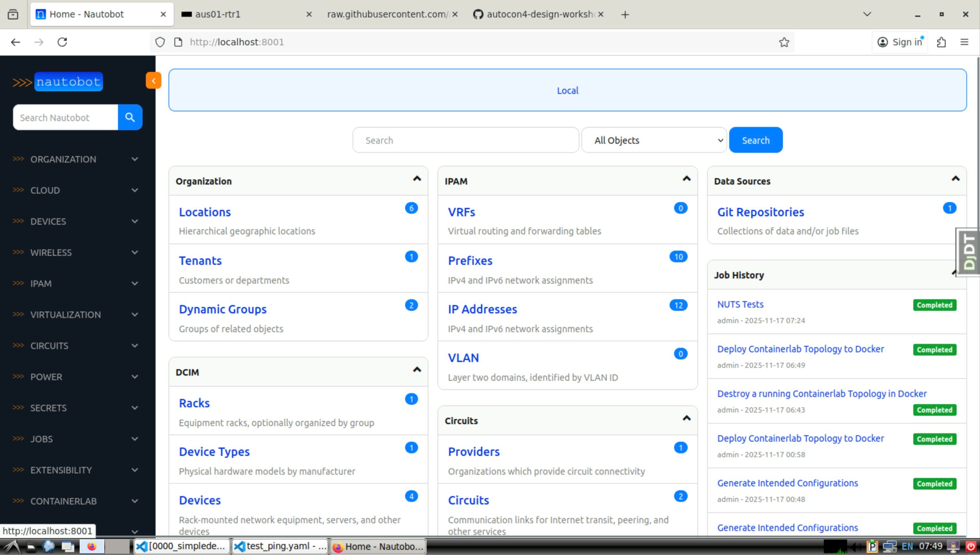Open the Git Repositories link
980x555 pixels.
pos(760,212)
